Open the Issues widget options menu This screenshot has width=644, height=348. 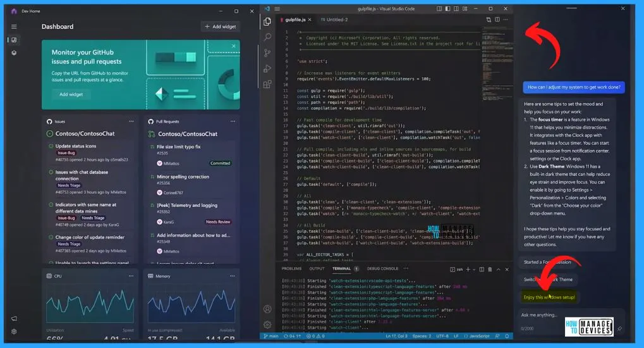(x=131, y=121)
